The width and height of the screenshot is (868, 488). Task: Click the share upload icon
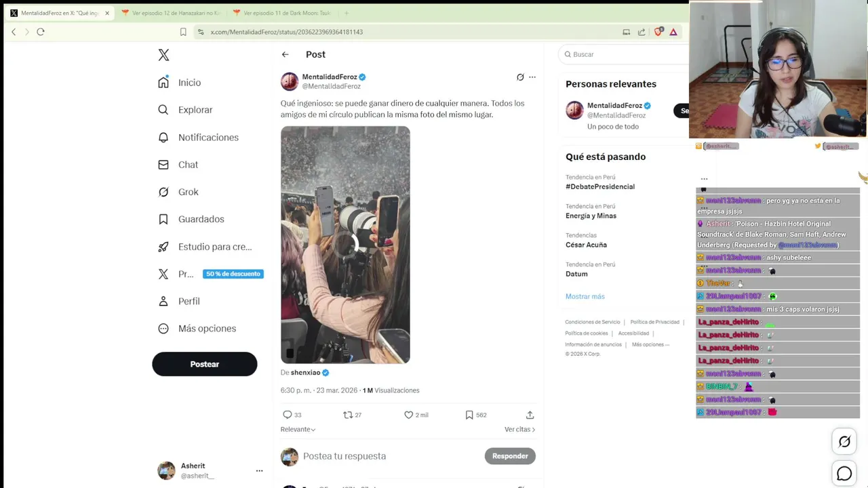tap(530, 415)
